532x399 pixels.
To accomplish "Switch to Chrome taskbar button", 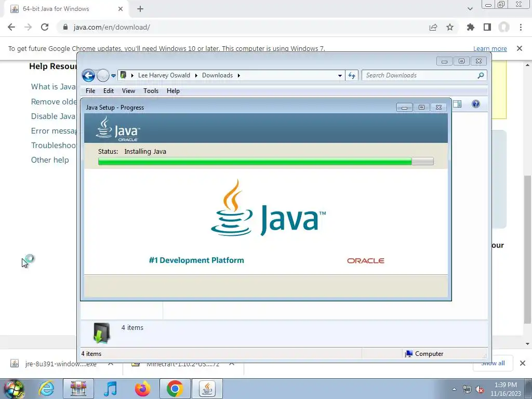I will pyautogui.click(x=175, y=389).
